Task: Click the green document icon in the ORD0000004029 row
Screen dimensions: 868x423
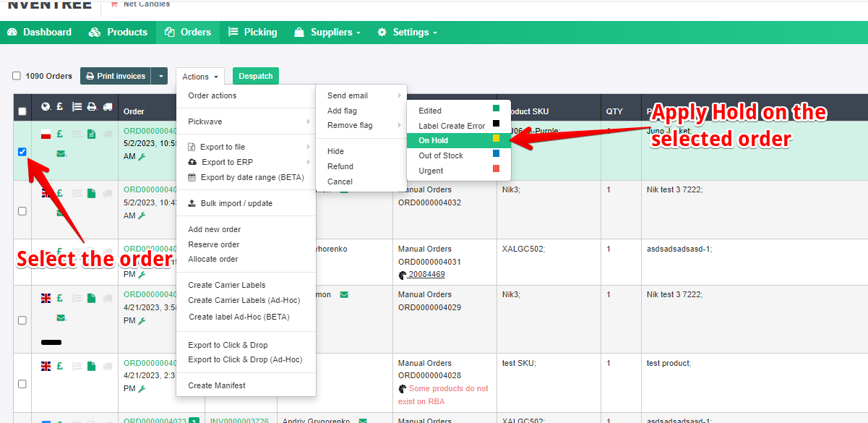Action: pos(92,298)
